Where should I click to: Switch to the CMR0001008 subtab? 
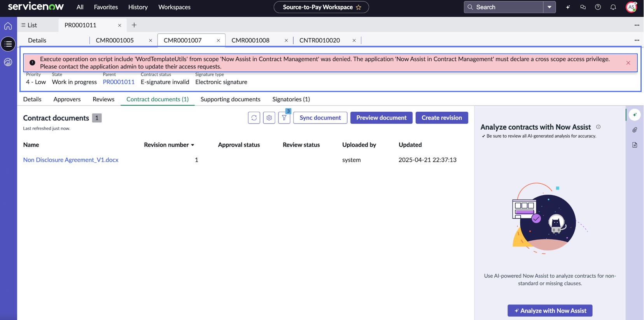click(x=250, y=40)
